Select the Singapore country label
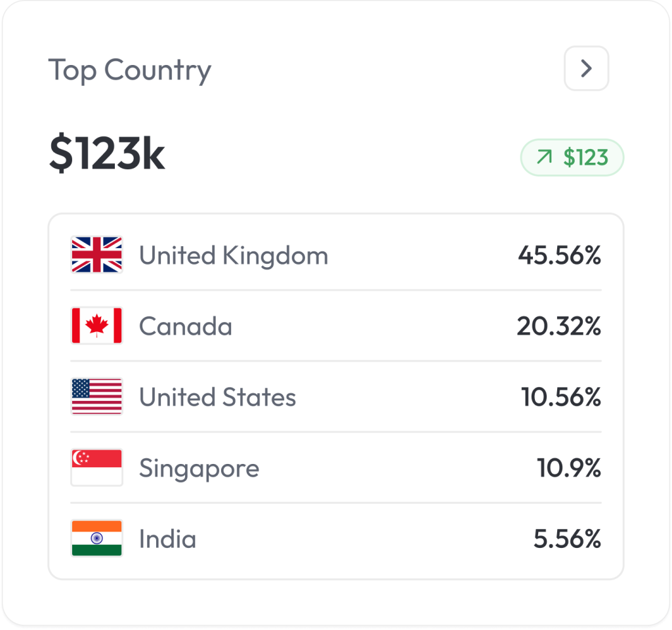 pos(199,469)
